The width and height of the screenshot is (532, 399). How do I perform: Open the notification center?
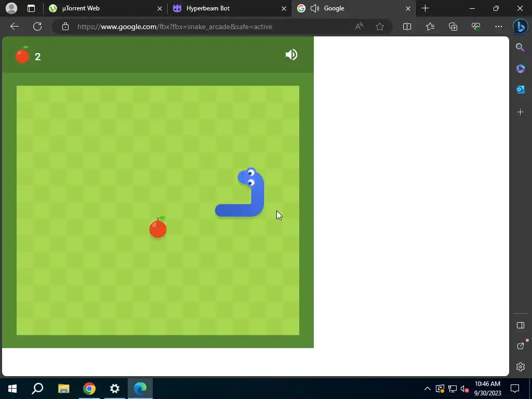515,389
